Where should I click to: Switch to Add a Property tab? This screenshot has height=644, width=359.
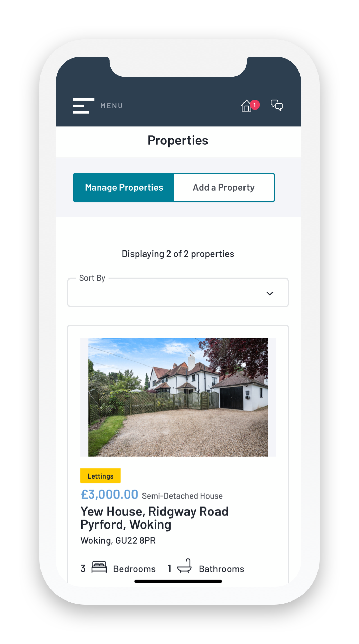(x=224, y=188)
